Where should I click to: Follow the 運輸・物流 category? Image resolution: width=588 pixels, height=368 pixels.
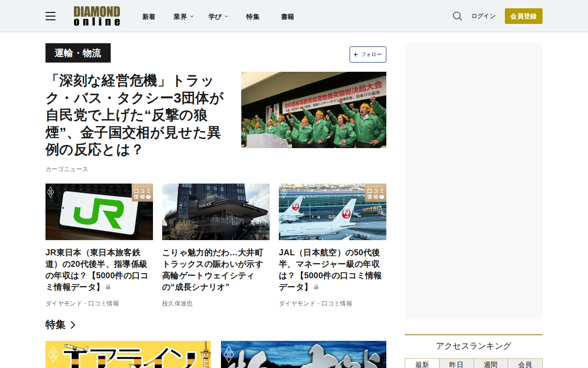point(368,54)
